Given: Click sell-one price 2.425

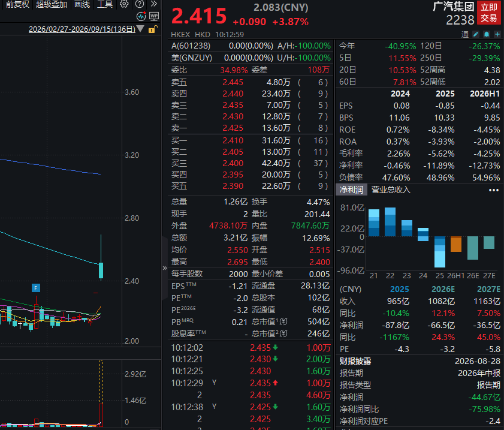Looking at the screenshot, I should 233,128.
